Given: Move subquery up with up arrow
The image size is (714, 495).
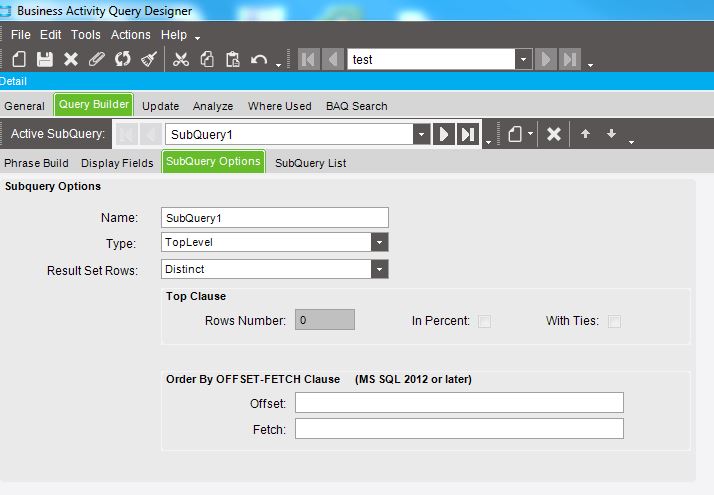Looking at the screenshot, I should (586, 134).
